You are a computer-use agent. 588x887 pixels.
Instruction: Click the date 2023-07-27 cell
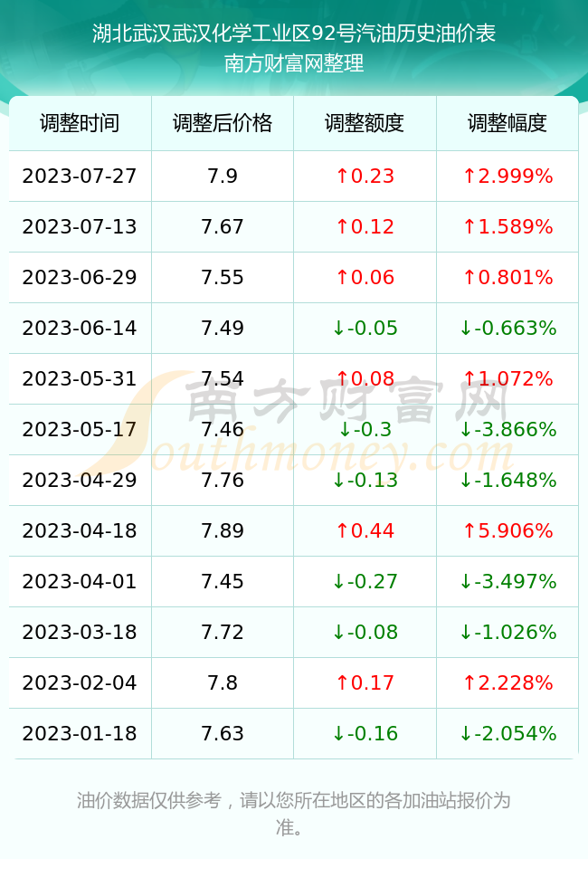click(80, 176)
